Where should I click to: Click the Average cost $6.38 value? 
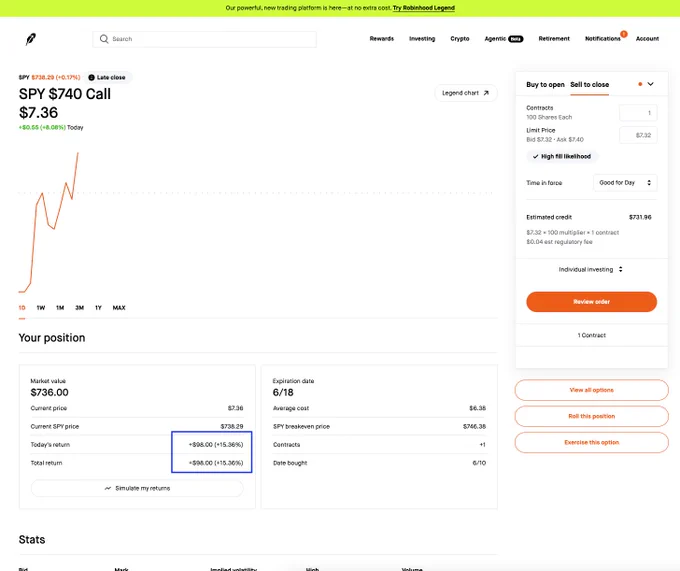(x=477, y=408)
